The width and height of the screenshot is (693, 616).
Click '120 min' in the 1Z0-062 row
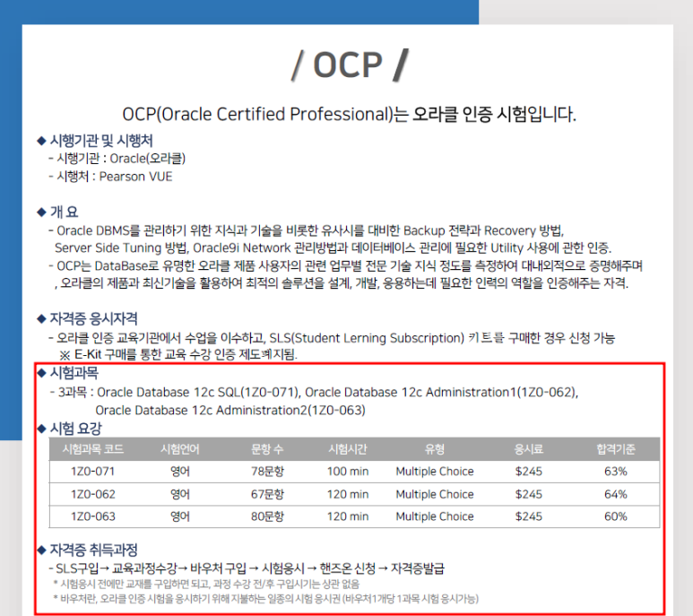pyautogui.click(x=348, y=494)
